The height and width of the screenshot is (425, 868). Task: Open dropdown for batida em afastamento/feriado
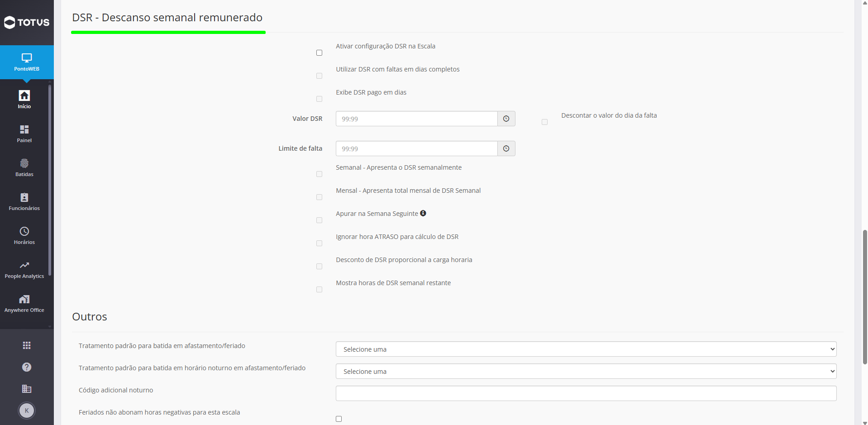point(586,349)
